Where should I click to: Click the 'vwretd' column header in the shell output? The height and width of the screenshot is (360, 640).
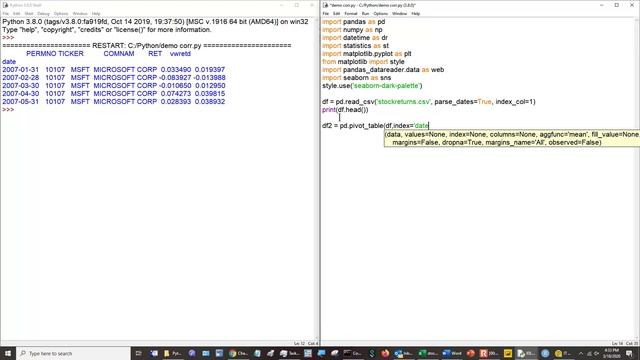click(180, 54)
